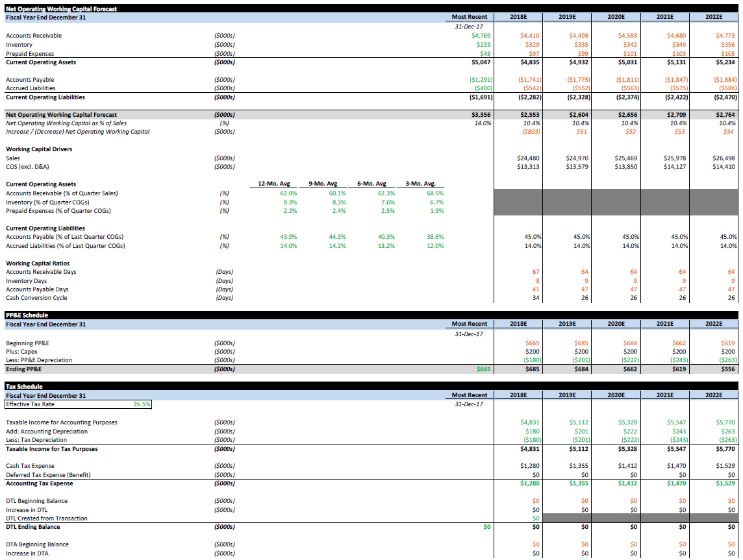Select the Accounts Receivable value $4,769
Screen dimensions: 743x560
(481, 36)
